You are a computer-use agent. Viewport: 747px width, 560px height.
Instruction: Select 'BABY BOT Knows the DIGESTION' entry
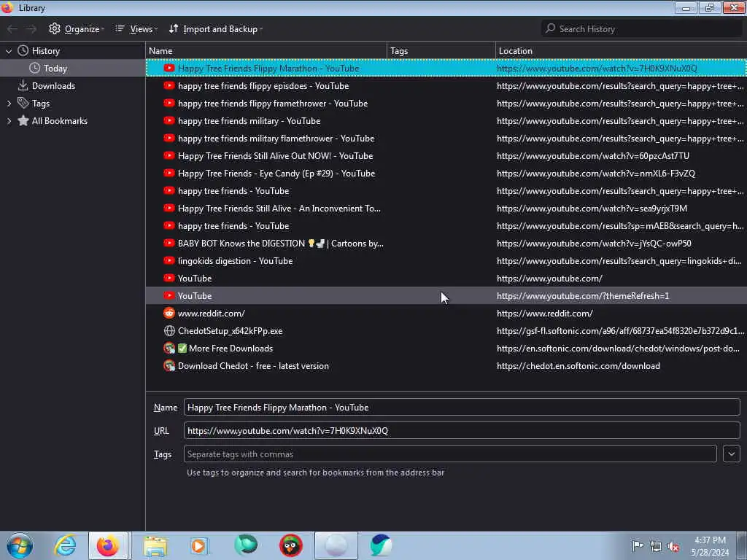pyautogui.click(x=446, y=244)
